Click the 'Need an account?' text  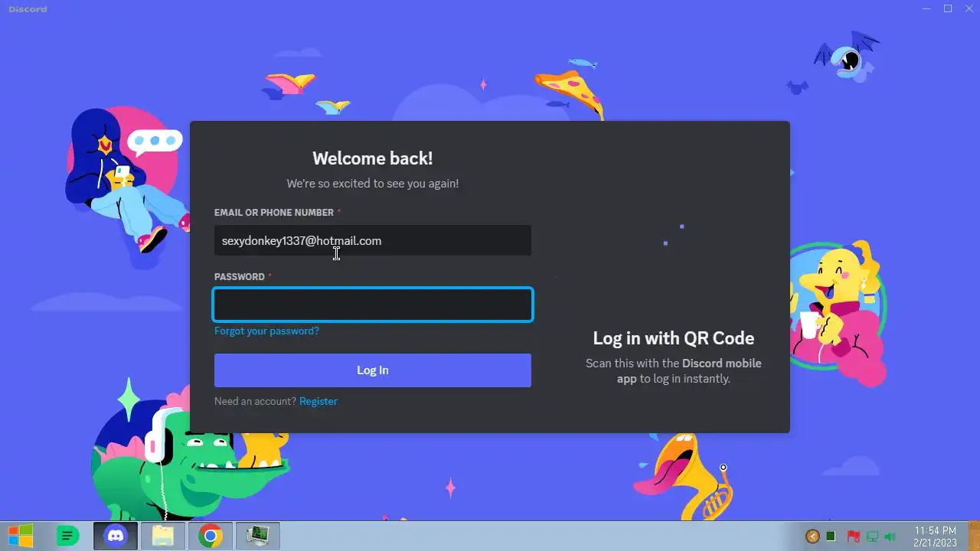[x=256, y=401]
